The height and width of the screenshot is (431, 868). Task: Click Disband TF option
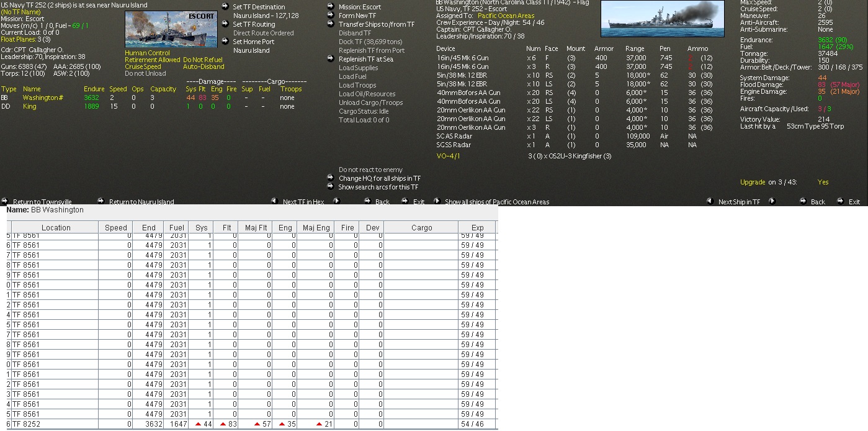(355, 33)
